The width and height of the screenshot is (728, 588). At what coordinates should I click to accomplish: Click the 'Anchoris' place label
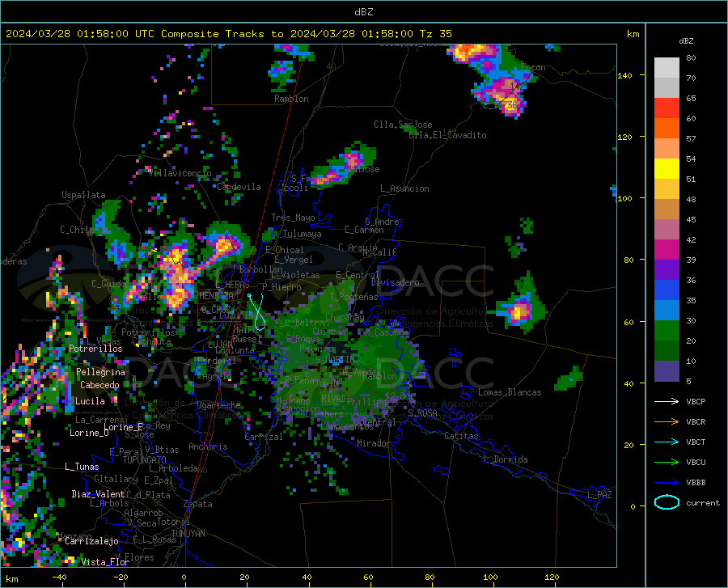(208, 447)
